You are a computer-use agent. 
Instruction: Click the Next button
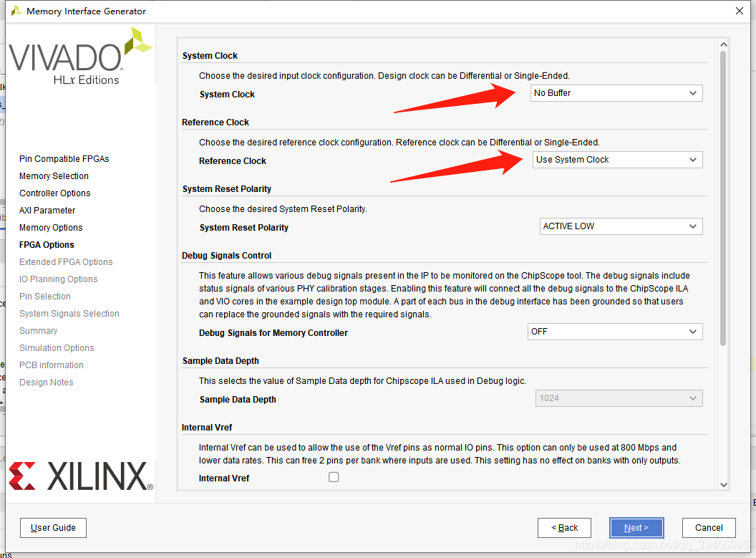pyautogui.click(x=636, y=528)
